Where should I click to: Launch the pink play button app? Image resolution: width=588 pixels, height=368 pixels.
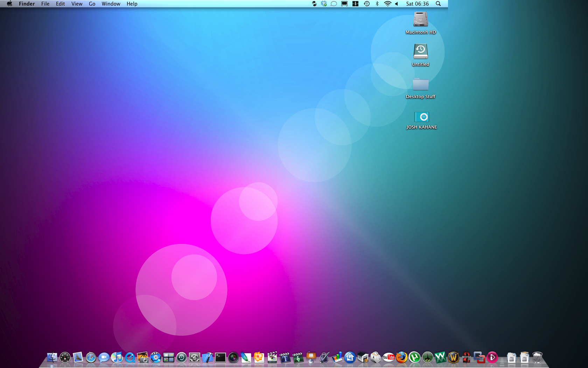[492, 357]
